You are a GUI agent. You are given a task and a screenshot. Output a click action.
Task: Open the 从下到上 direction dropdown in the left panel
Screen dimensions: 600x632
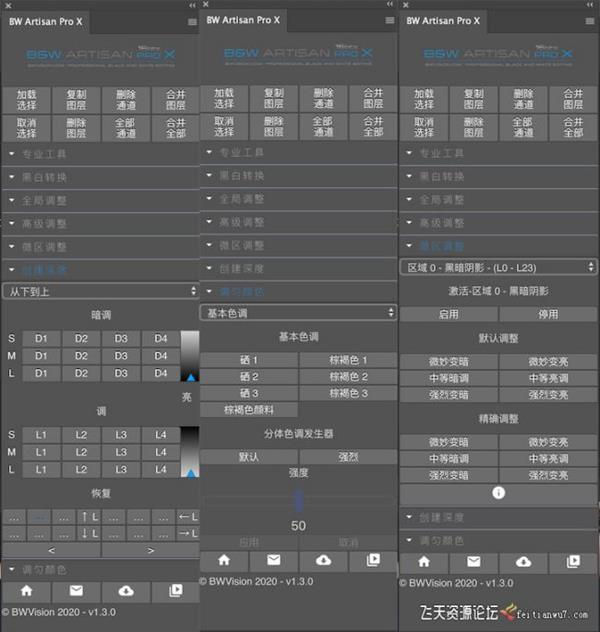click(x=101, y=291)
